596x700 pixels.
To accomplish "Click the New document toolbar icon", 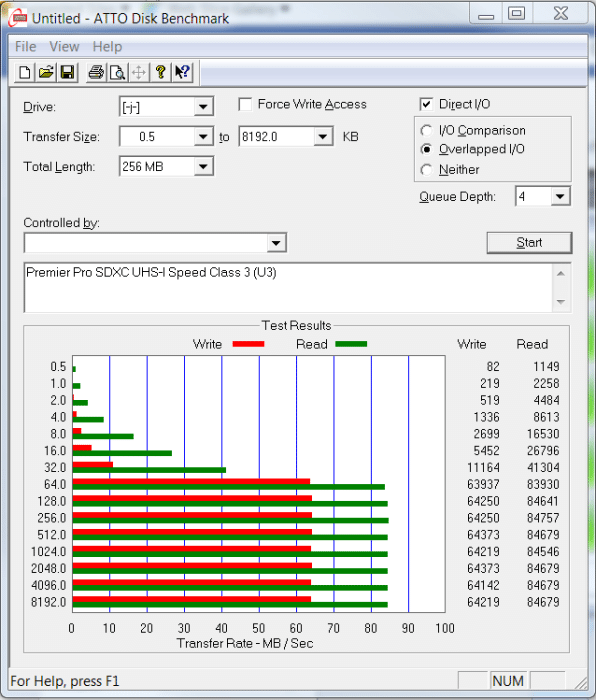I will pyautogui.click(x=25, y=72).
